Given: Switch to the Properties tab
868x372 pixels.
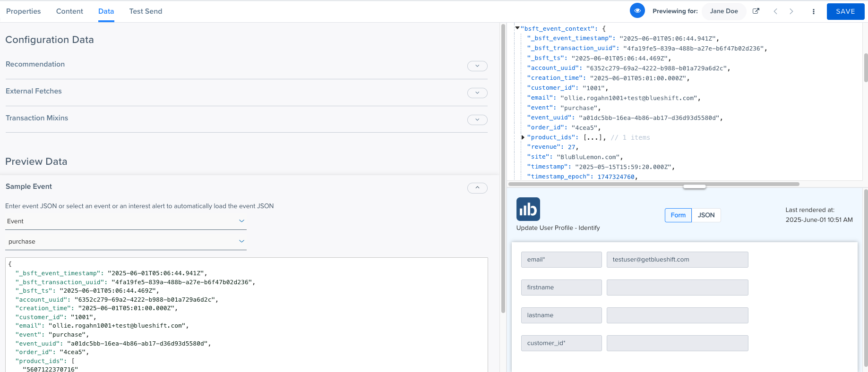Looking at the screenshot, I should tap(24, 11).
